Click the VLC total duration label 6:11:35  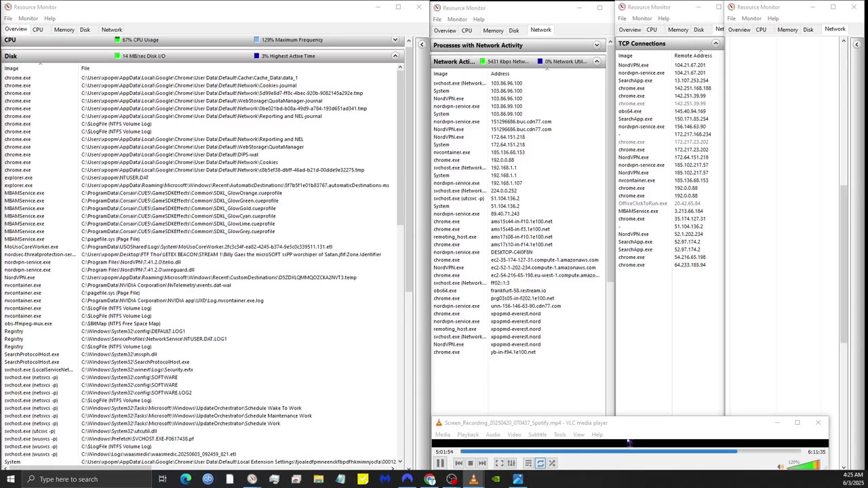point(816,451)
